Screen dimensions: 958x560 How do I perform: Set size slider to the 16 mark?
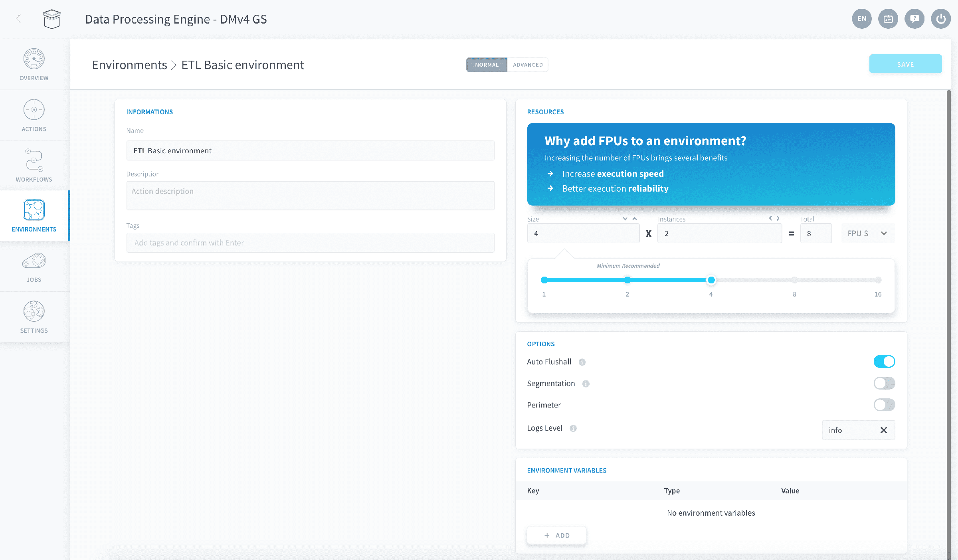pyautogui.click(x=878, y=280)
